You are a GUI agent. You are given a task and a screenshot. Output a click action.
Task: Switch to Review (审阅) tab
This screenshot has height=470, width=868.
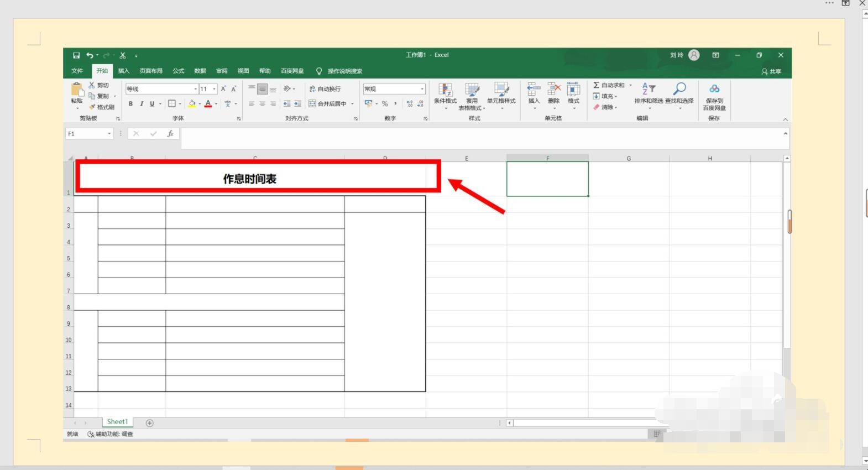(222, 71)
